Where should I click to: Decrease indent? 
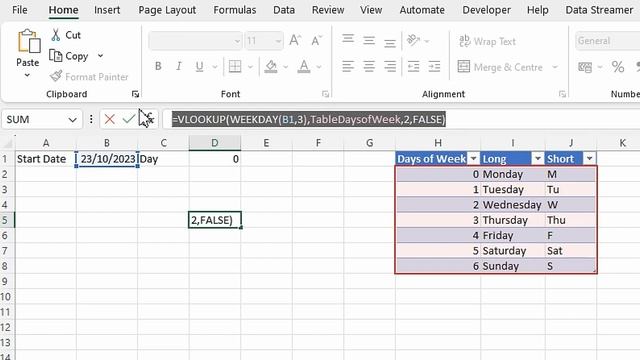[x=413, y=66]
